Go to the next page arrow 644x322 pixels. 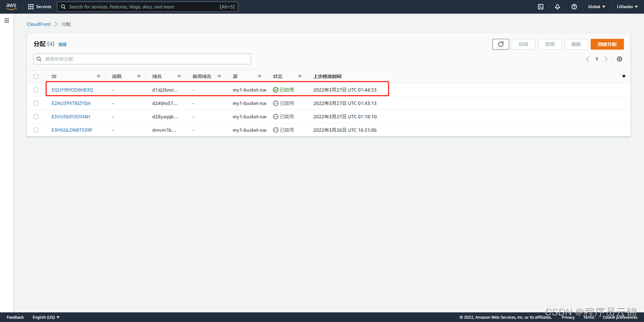[x=606, y=59]
